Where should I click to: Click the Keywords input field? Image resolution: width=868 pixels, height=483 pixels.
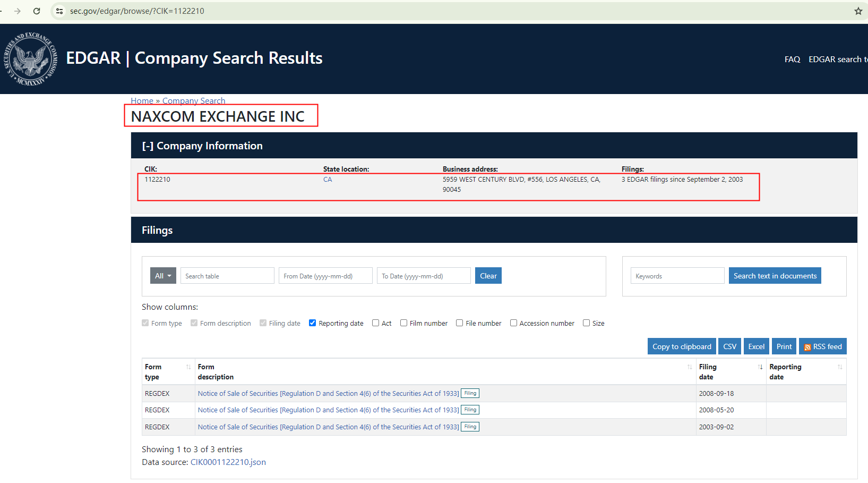(677, 276)
